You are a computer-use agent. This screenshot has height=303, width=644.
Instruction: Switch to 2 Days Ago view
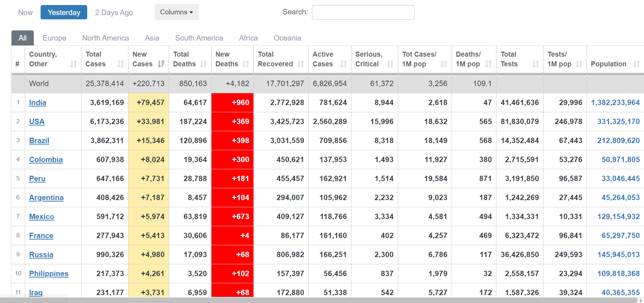click(114, 13)
